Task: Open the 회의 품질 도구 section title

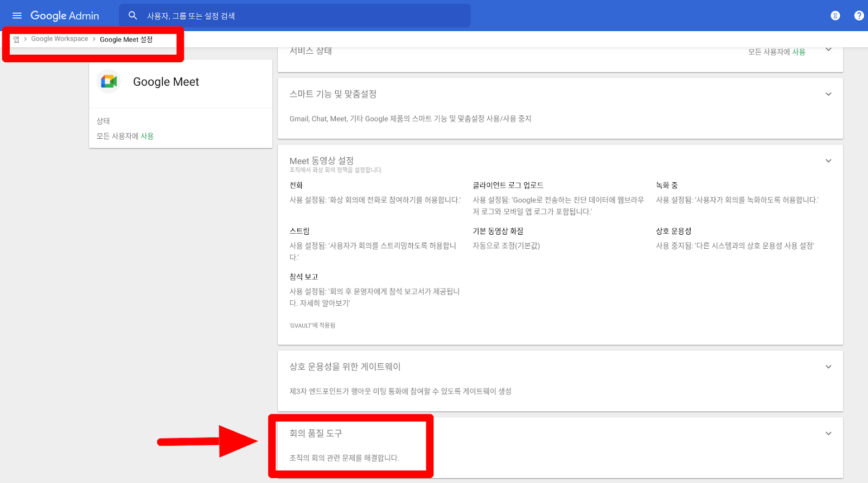Action: pos(316,433)
